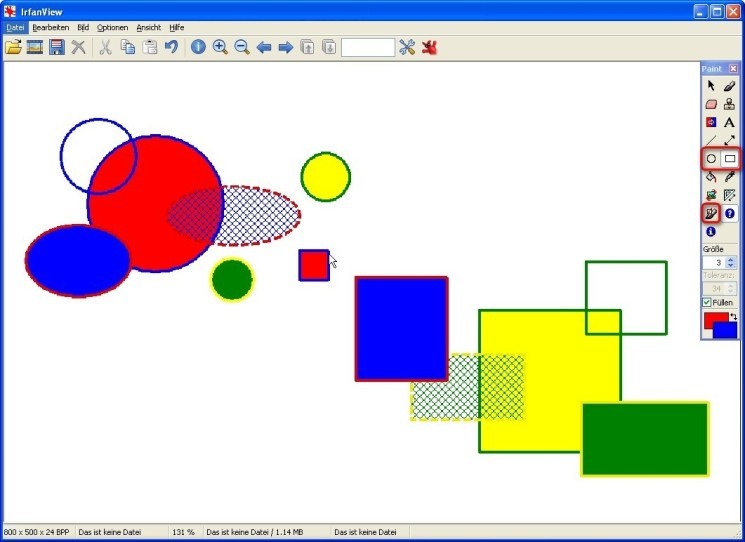This screenshot has width=745, height=542.
Task: Save image with the floppy disk icon
Action: [x=57, y=47]
